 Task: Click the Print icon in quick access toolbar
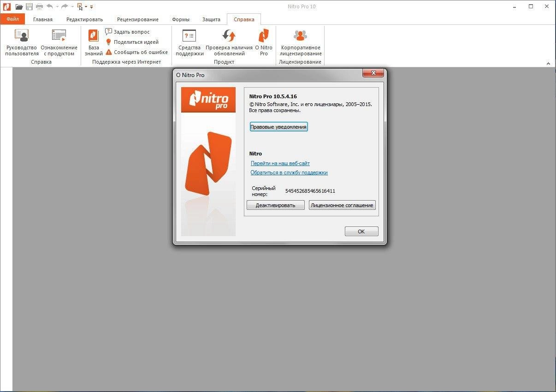click(x=39, y=6)
